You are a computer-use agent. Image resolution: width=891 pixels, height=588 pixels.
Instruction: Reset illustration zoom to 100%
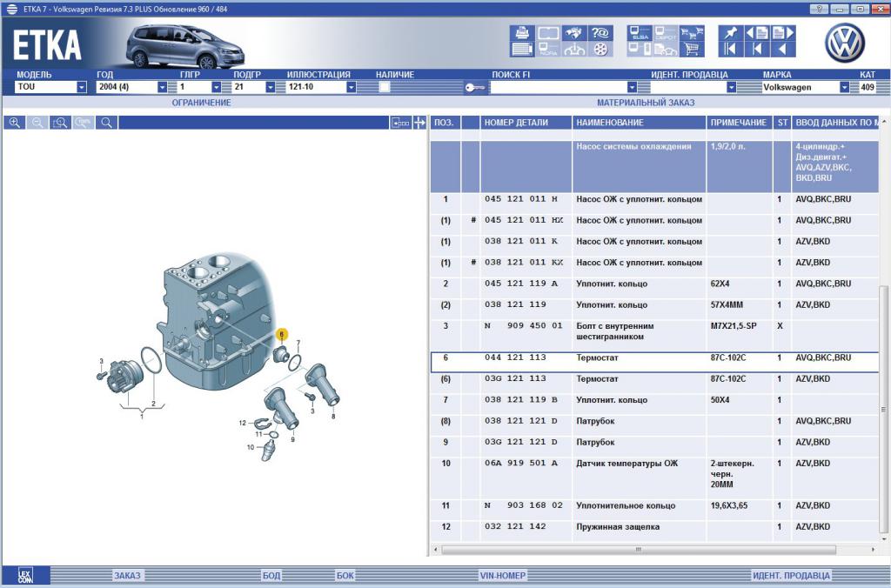[84, 123]
